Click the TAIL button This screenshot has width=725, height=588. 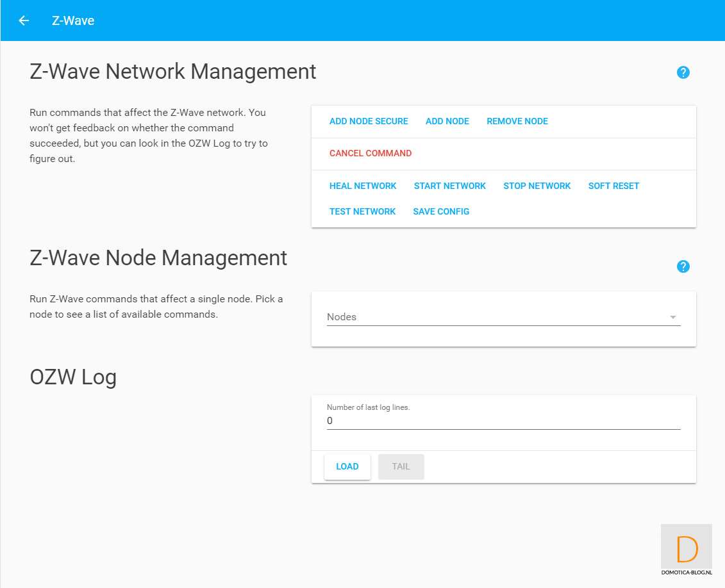[401, 466]
